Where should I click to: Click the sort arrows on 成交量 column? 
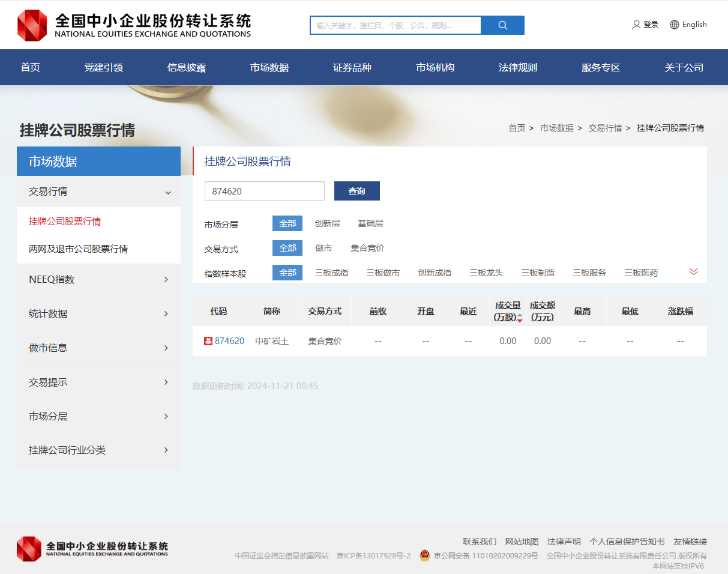coord(520,317)
